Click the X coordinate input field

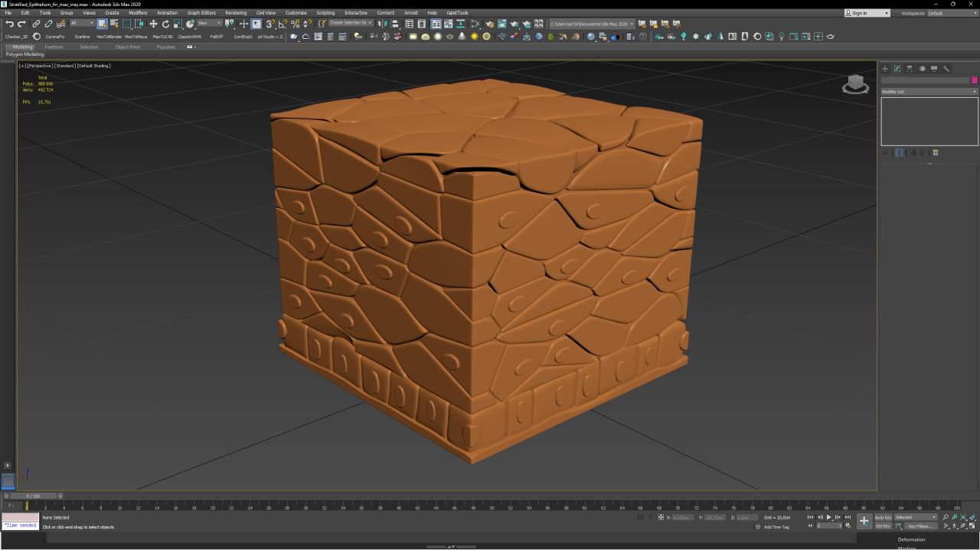(x=682, y=517)
